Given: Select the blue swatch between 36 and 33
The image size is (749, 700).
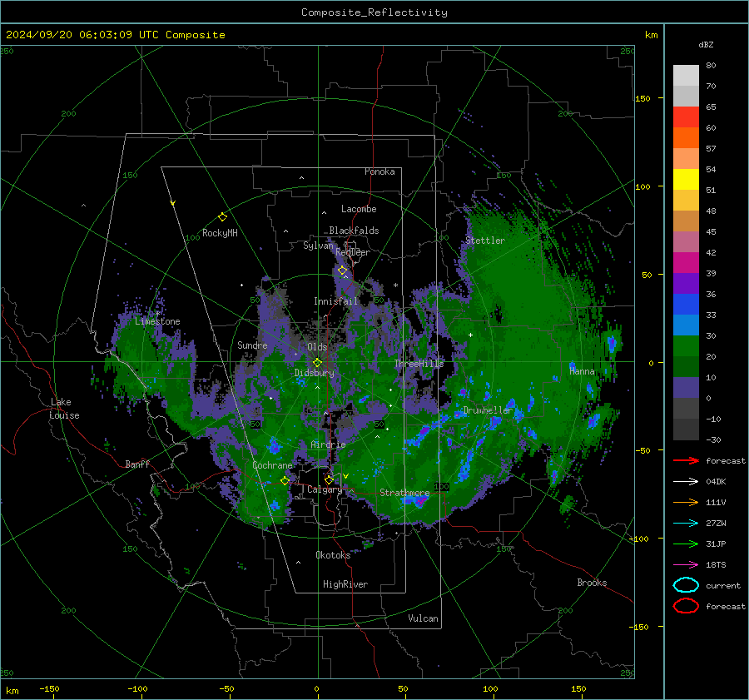Looking at the screenshot, I should tap(686, 304).
